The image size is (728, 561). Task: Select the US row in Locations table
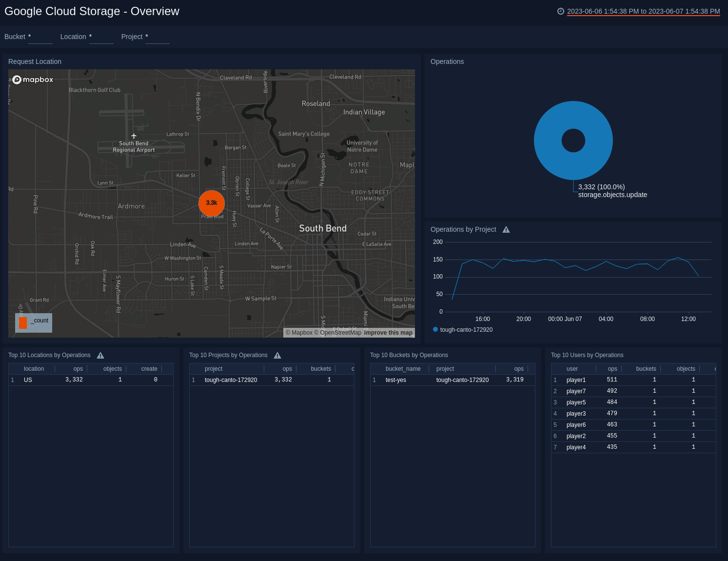pyautogui.click(x=91, y=380)
